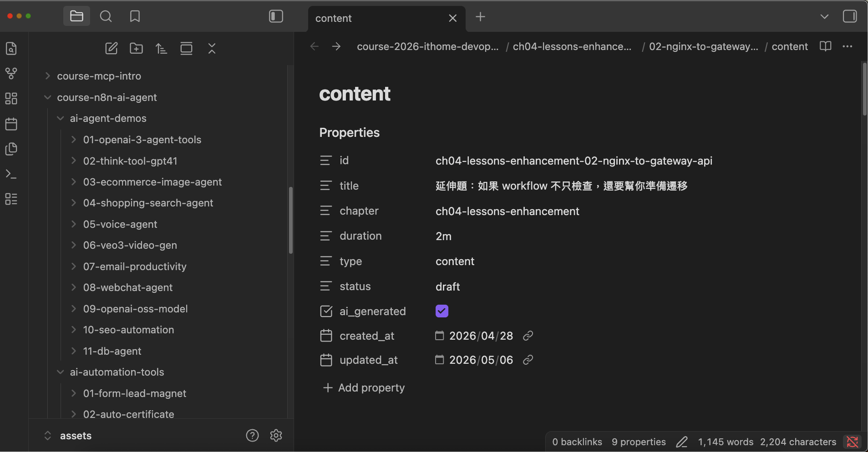Open more options menu for note
The height and width of the screenshot is (452, 868).
(848, 46)
